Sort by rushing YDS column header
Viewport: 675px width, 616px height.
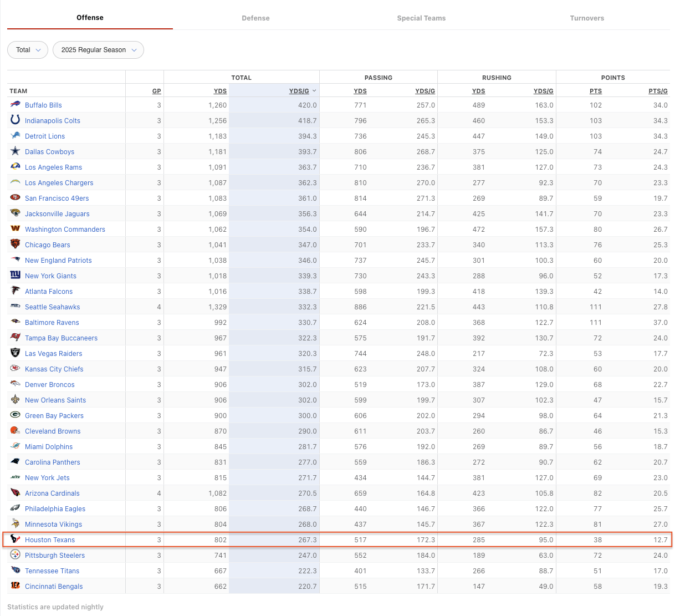pos(478,91)
